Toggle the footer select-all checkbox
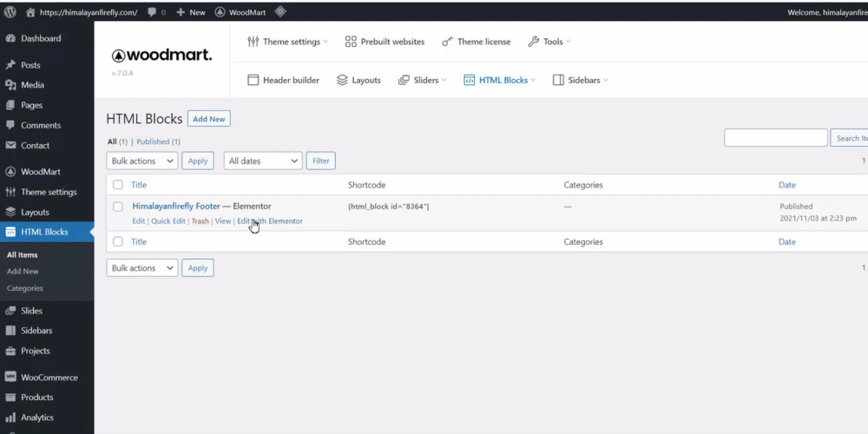The height and width of the screenshot is (434, 868). pyautogui.click(x=118, y=242)
